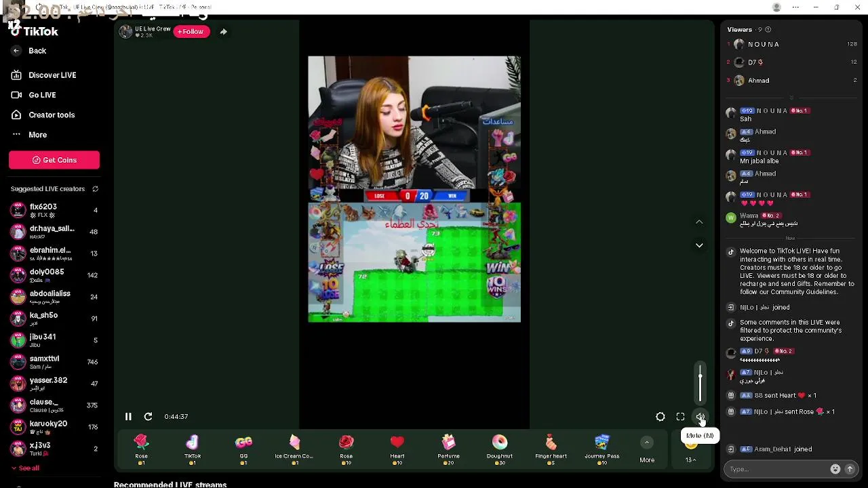Image resolution: width=868 pixels, height=488 pixels.
Task: Toggle fullscreen mode for the stream
Action: click(680, 417)
